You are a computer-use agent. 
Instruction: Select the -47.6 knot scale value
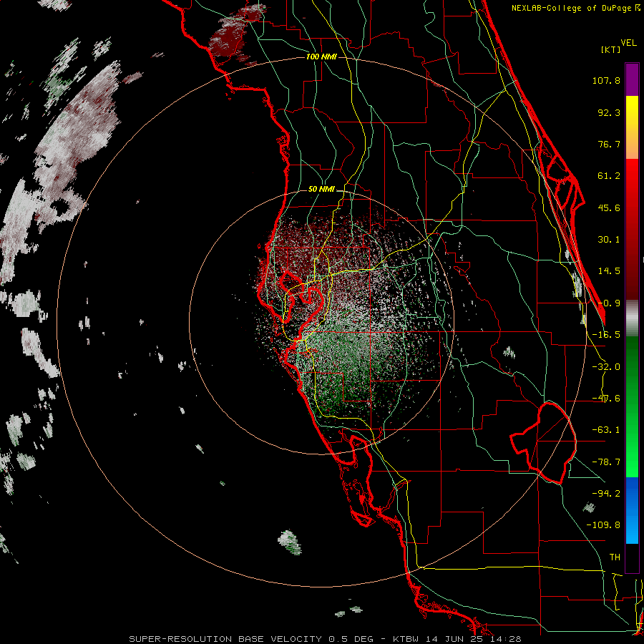pos(606,399)
